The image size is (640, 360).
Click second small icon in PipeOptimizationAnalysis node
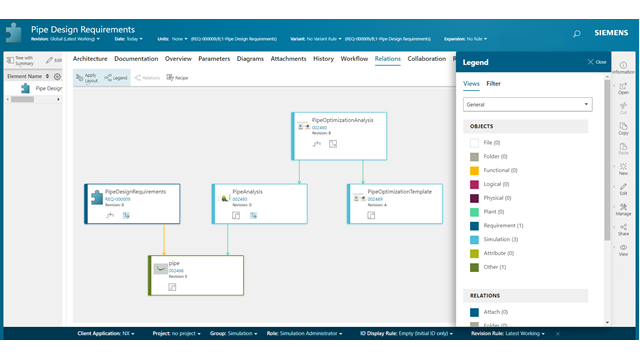(333, 144)
